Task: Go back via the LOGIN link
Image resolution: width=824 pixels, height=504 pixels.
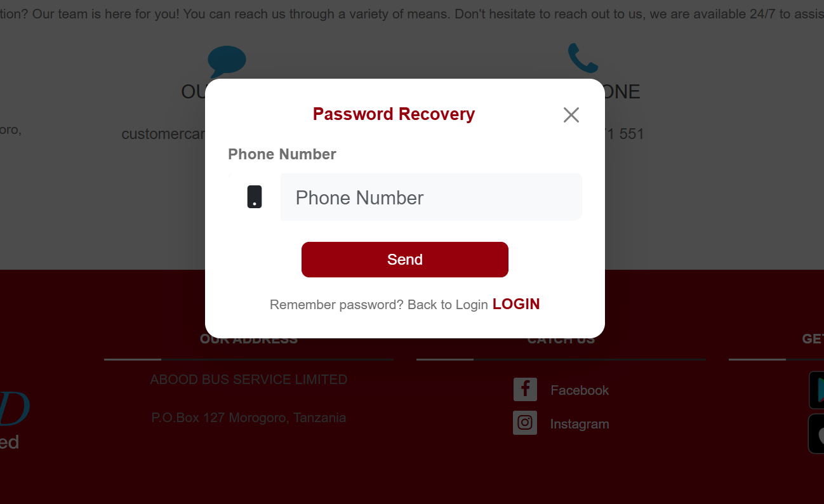Action: (516, 304)
